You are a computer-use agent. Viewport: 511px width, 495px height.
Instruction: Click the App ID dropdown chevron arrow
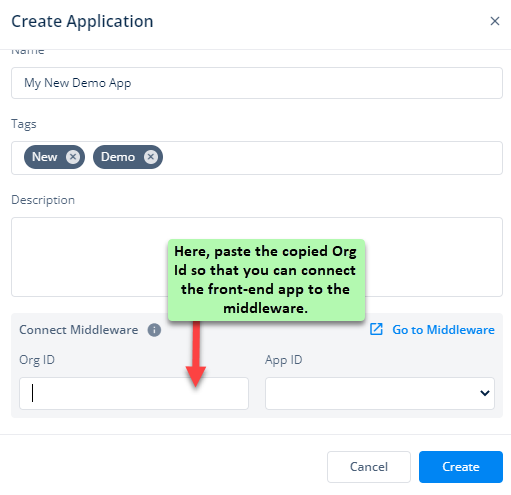tap(484, 393)
